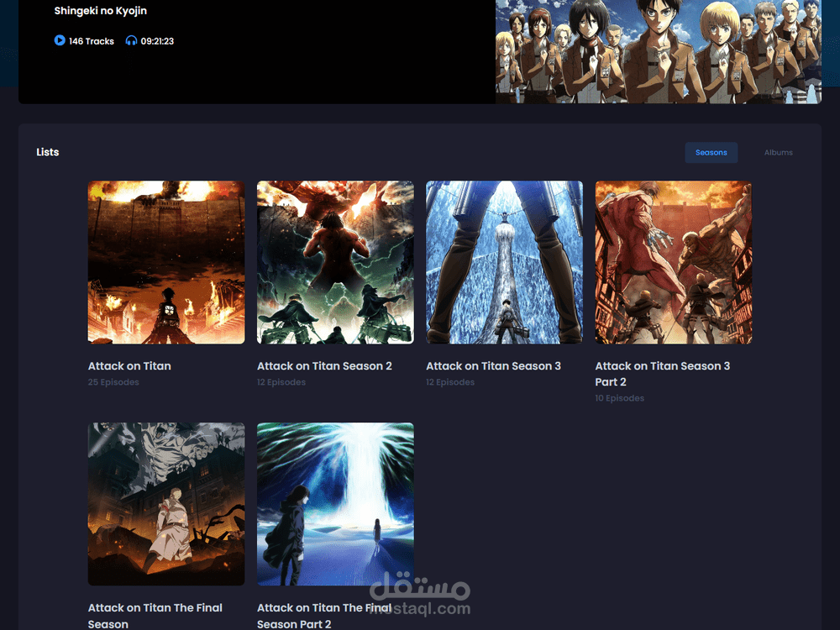Click the 'Attack on Titan Season 3' title with 12 Episodes
840x630 pixels.
click(x=493, y=366)
